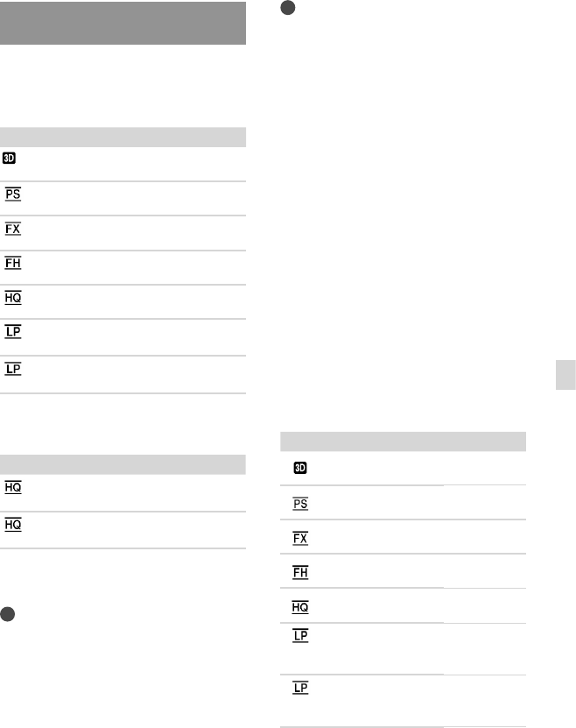Screen dimensions: 576x728
Task: Click the last LP icon in the right table
Action: click(x=301, y=689)
